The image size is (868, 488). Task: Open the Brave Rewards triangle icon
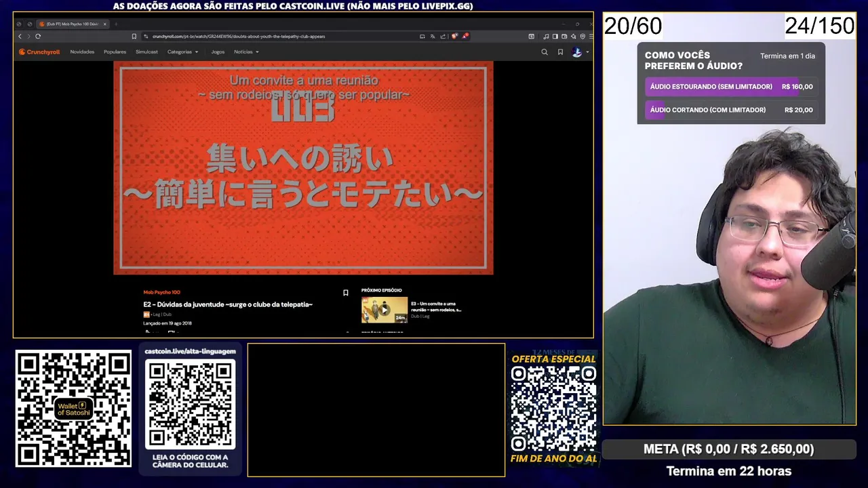[465, 36]
